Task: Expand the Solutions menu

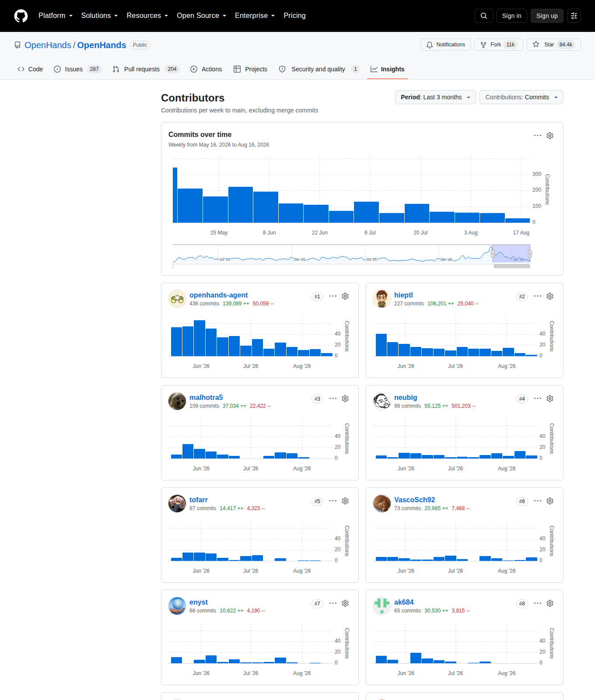Action: click(99, 16)
